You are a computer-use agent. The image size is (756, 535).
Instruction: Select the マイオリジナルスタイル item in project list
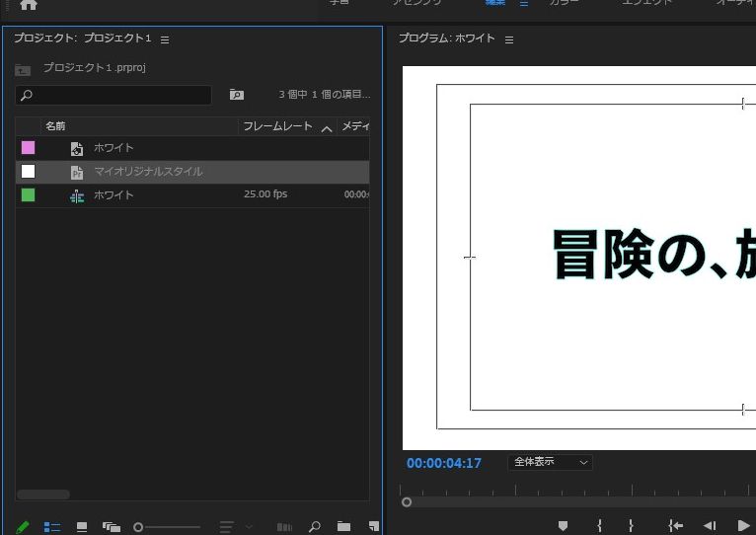[x=148, y=172]
